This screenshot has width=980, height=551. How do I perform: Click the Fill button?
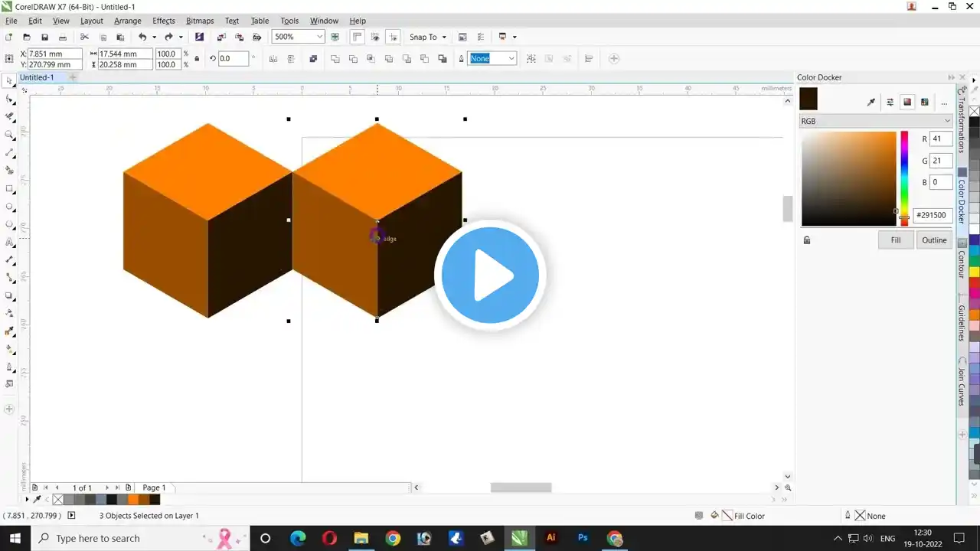click(x=895, y=240)
